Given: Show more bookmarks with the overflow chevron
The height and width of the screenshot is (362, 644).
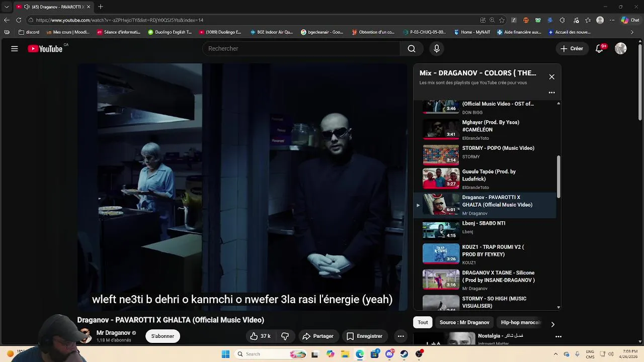Looking at the screenshot, I should (x=632, y=32).
